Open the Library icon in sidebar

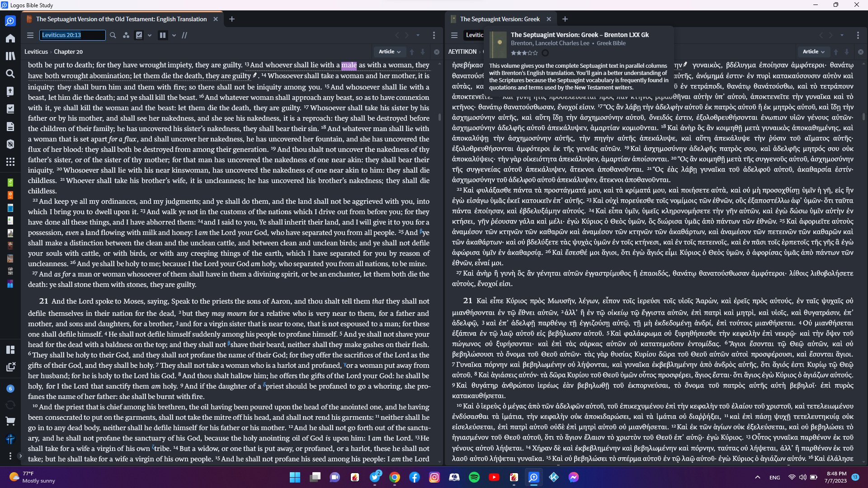[x=10, y=56]
